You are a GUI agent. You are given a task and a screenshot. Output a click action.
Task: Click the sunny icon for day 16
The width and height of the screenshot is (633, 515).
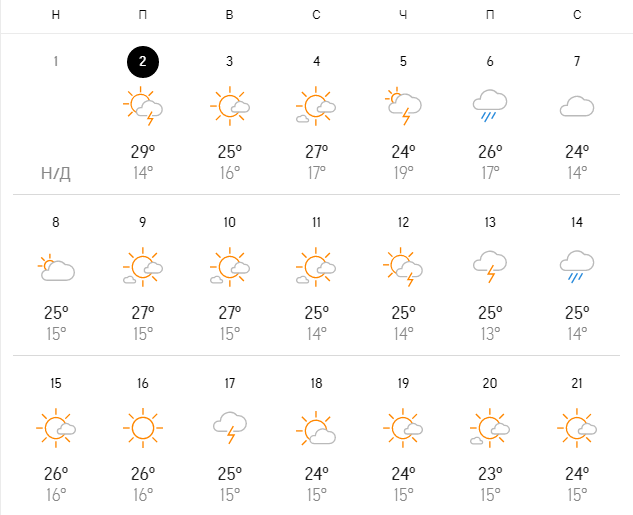[x=143, y=428]
